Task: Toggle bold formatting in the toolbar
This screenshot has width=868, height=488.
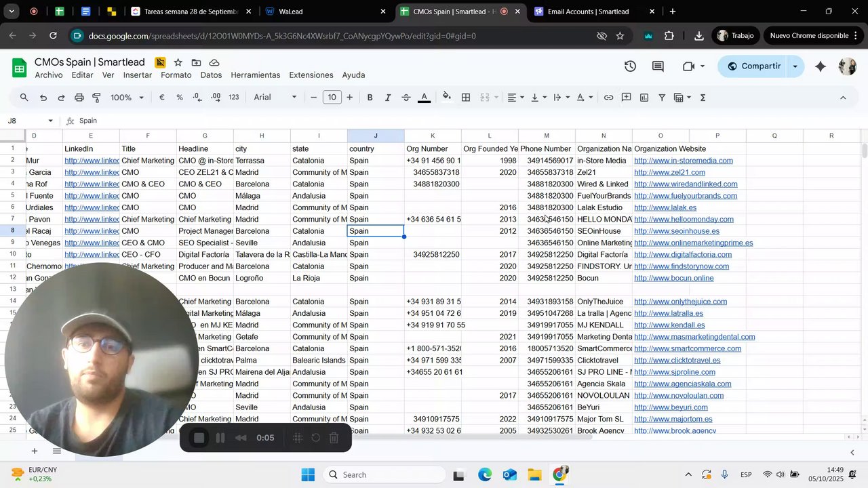Action: click(x=370, y=98)
